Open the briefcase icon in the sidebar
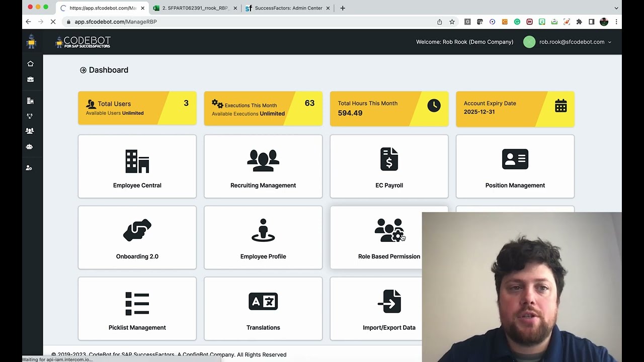Image resolution: width=644 pixels, height=362 pixels. pyautogui.click(x=30, y=79)
